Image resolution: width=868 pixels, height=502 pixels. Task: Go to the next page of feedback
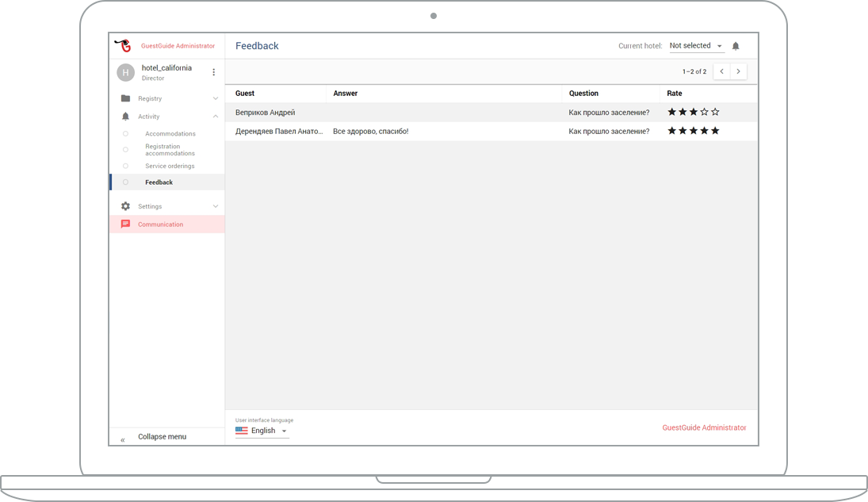(739, 71)
